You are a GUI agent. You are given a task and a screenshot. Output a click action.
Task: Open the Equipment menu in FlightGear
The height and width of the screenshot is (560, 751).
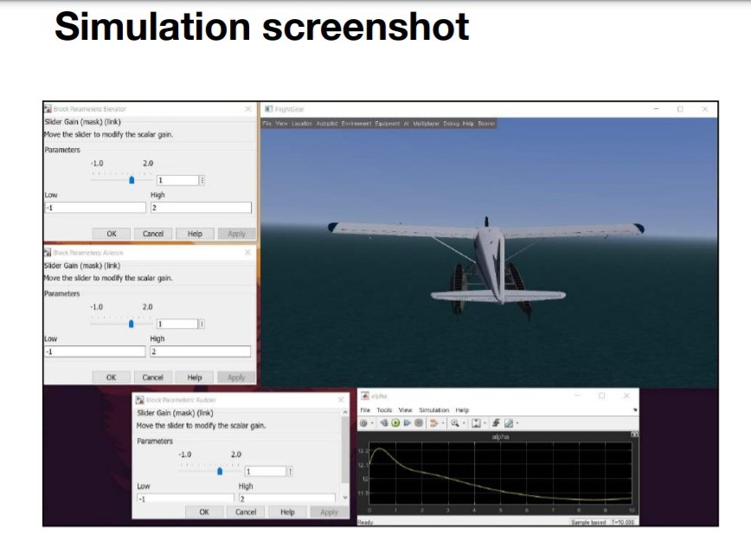(x=388, y=124)
